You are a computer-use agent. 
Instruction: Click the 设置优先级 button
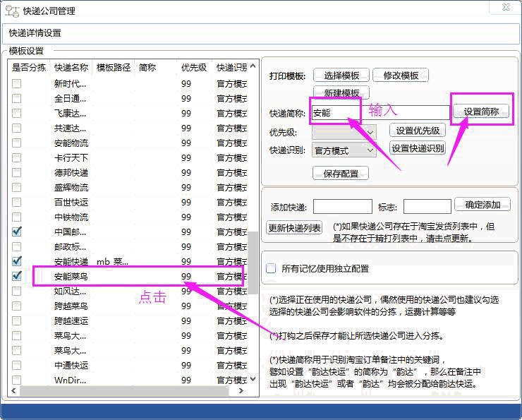click(418, 131)
